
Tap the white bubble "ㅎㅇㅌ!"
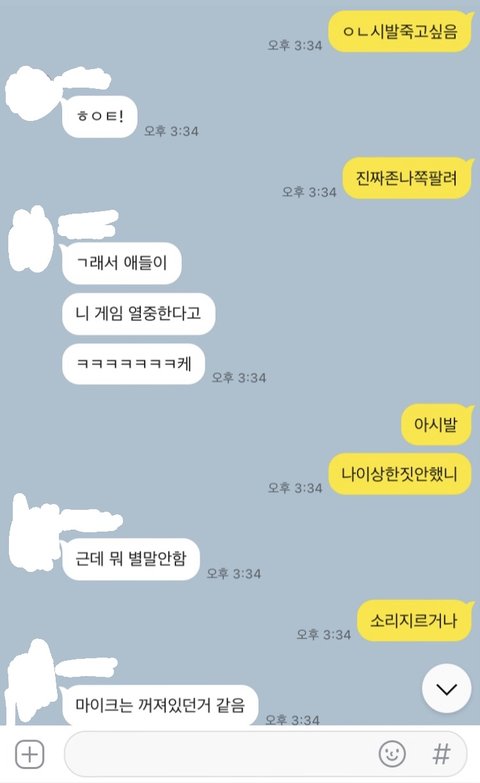point(99,117)
